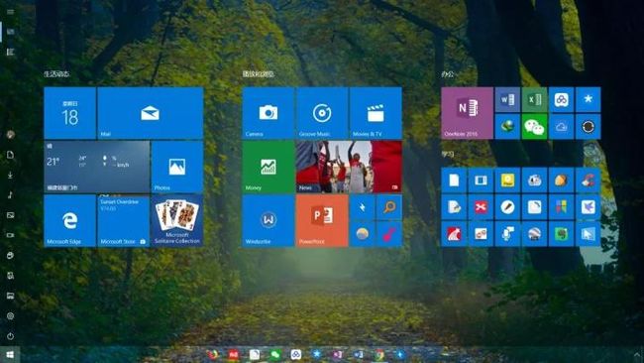Switch to the All apps list view

pos(10,52)
